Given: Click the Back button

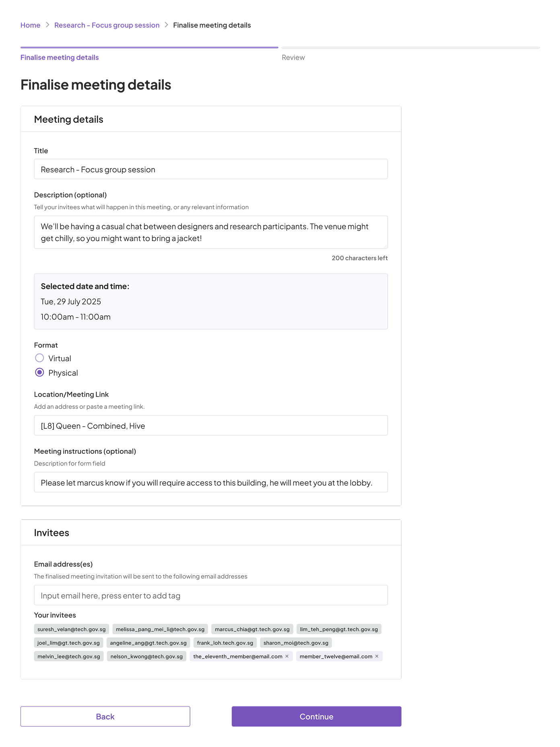Looking at the screenshot, I should 105,716.
